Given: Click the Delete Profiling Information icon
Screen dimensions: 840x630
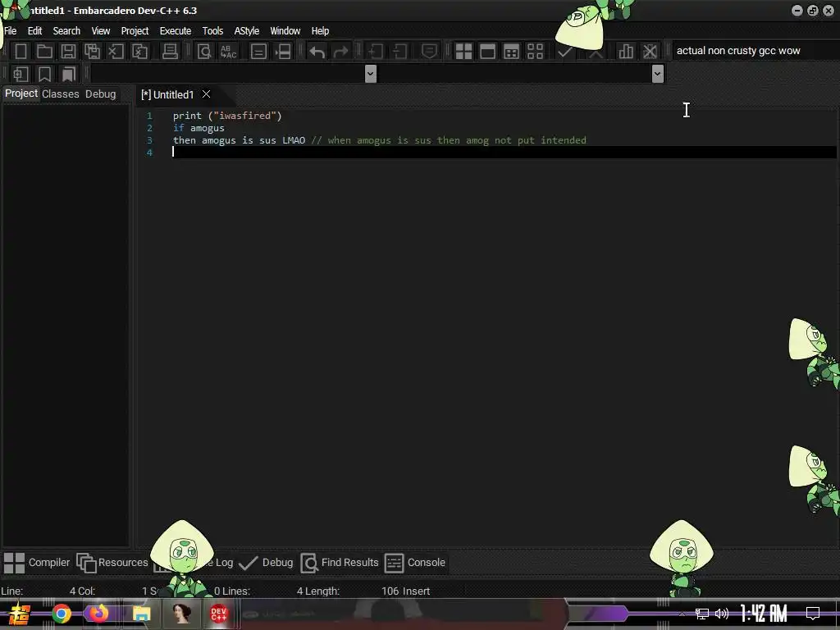Looking at the screenshot, I should click(650, 52).
